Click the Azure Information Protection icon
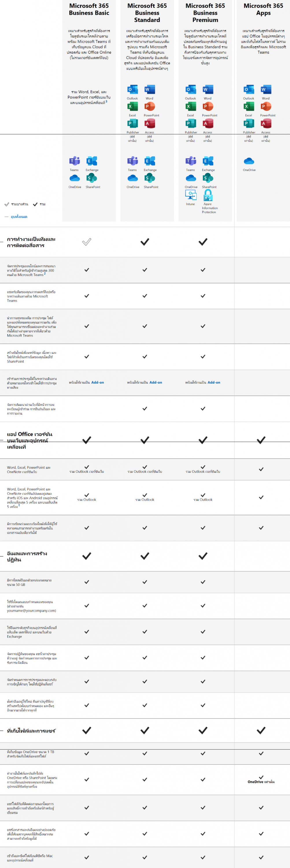The width and height of the screenshot is (290, 868). click(x=208, y=195)
